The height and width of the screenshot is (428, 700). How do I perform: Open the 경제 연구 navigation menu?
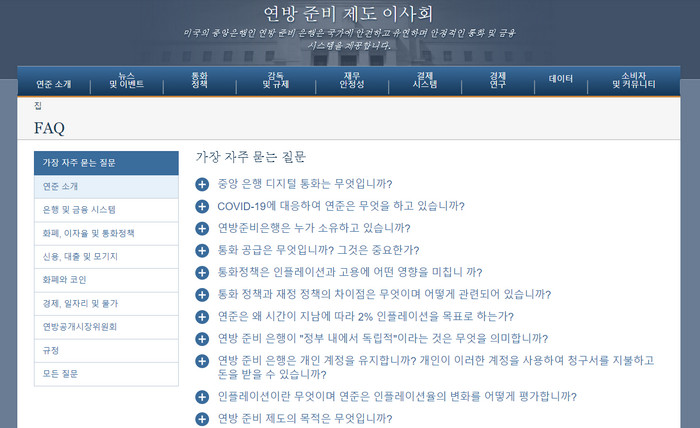coord(497,80)
